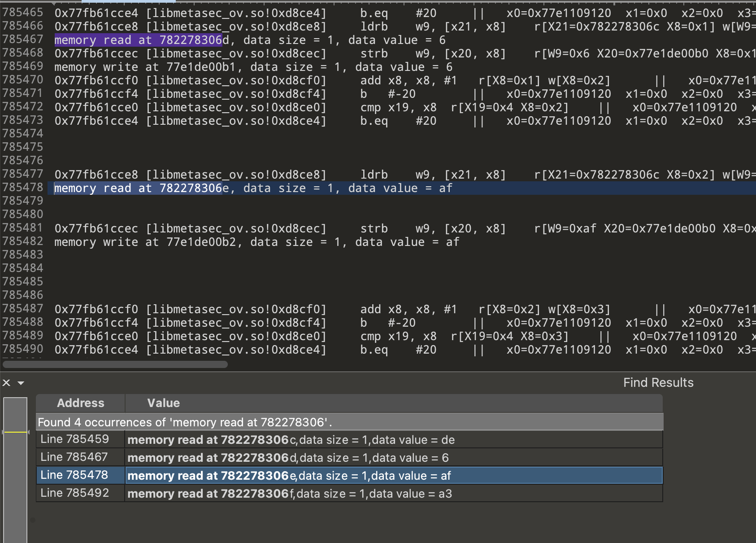This screenshot has height=543, width=756.
Task: Sort results by the Address column header
Action: click(x=80, y=403)
